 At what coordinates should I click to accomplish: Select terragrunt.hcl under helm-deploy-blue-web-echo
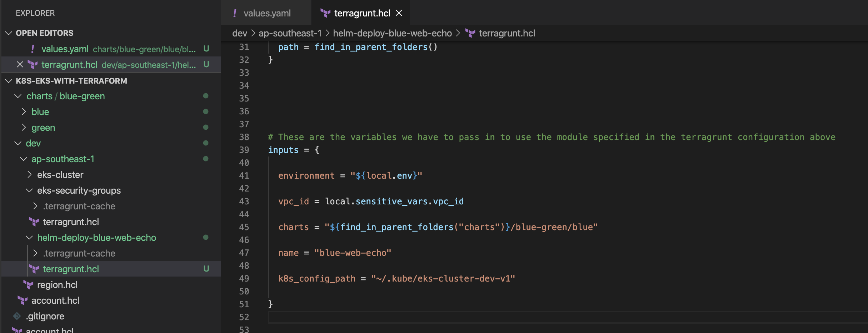tap(111, 269)
